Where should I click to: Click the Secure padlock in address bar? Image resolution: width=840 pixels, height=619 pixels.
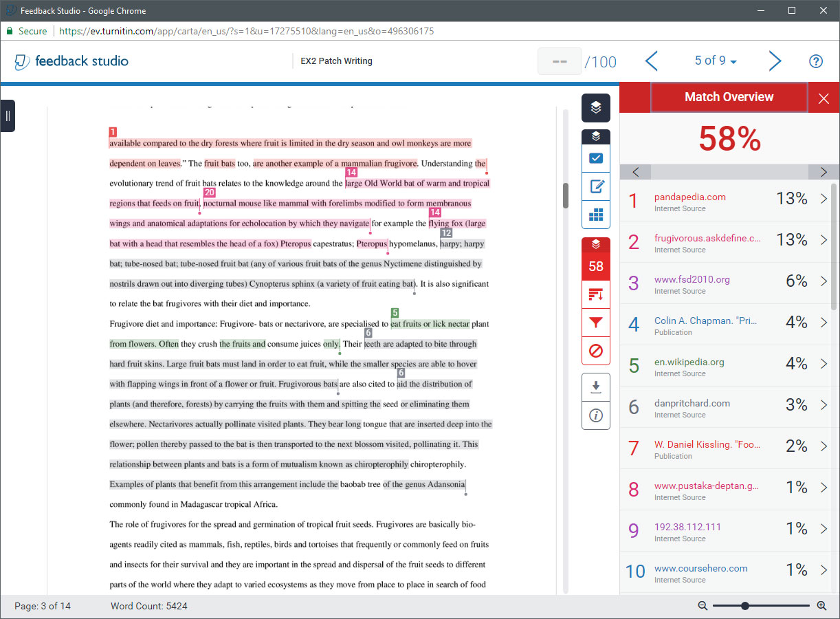(x=10, y=31)
